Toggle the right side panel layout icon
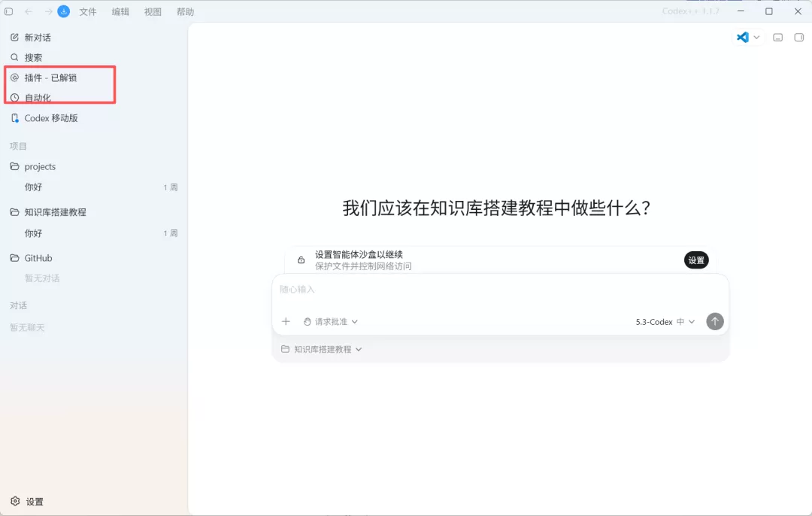812x516 pixels. click(x=799, y=38)
